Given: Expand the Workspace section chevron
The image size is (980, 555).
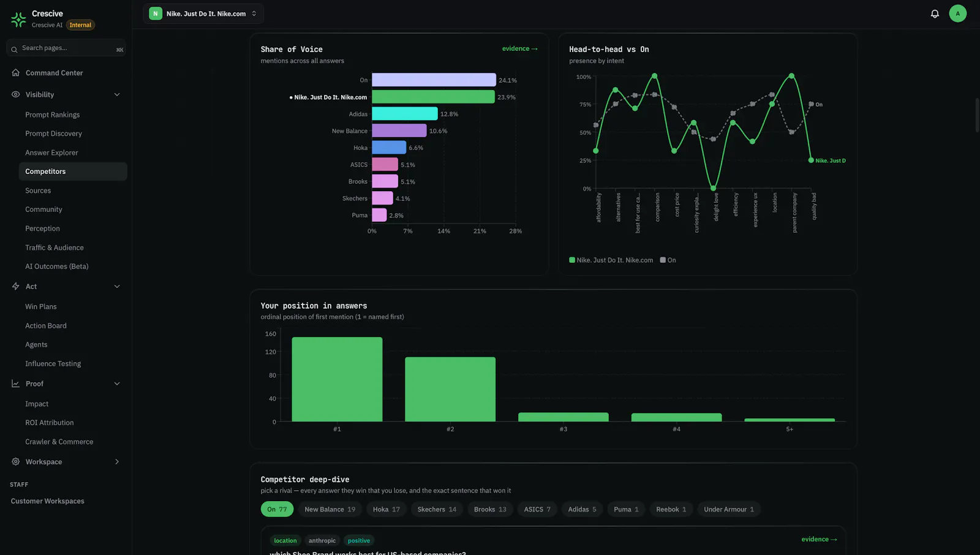Looking at the screenshot, I should click(x=117, y=461).
